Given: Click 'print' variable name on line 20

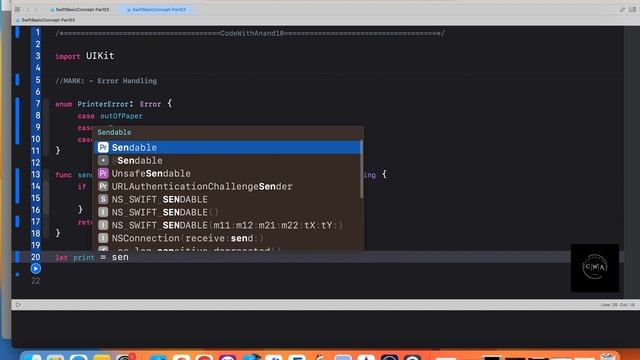Looking at the screenshot, I should (x=84, y=258).
